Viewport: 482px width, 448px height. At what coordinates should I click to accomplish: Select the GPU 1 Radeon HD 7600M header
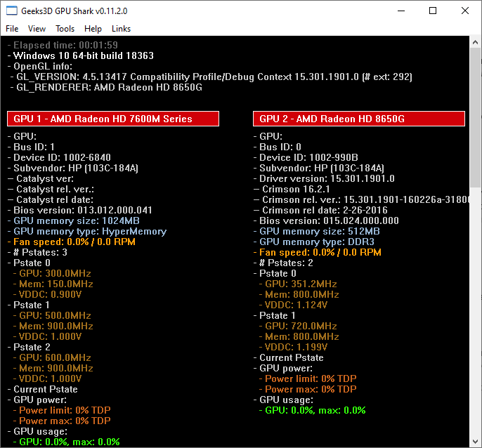click(x=113, y=119)
